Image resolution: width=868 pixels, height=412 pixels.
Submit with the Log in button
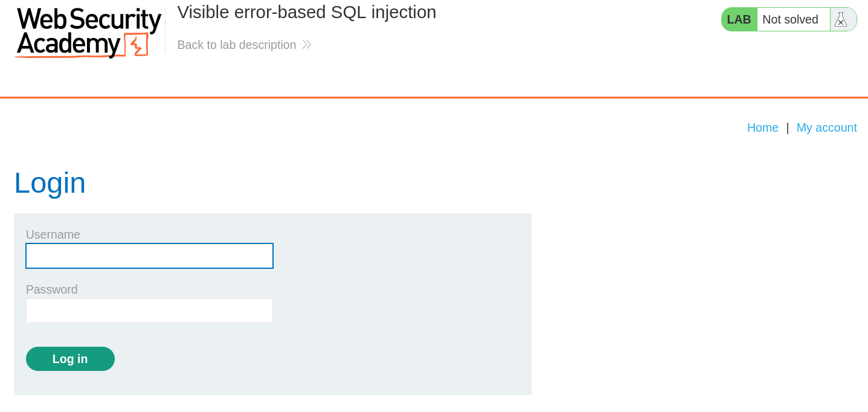70,359
